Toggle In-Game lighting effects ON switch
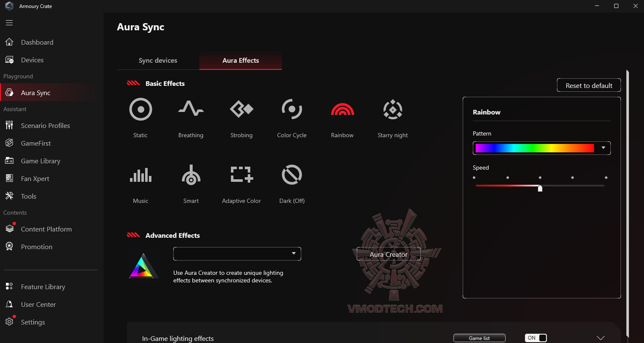The width and height of the screenshot is (644, 343). 536,338
